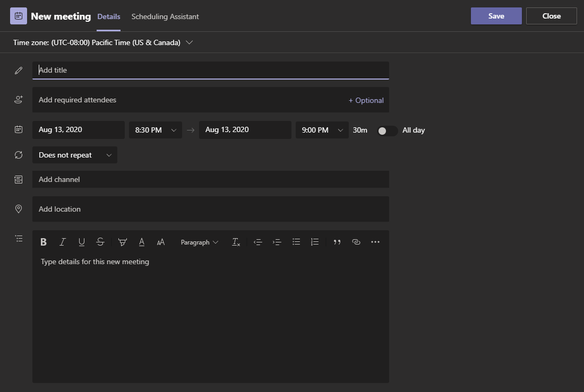Switch to the Scheduling Assistant tab

pyautogui.click(x=165, y=16)
